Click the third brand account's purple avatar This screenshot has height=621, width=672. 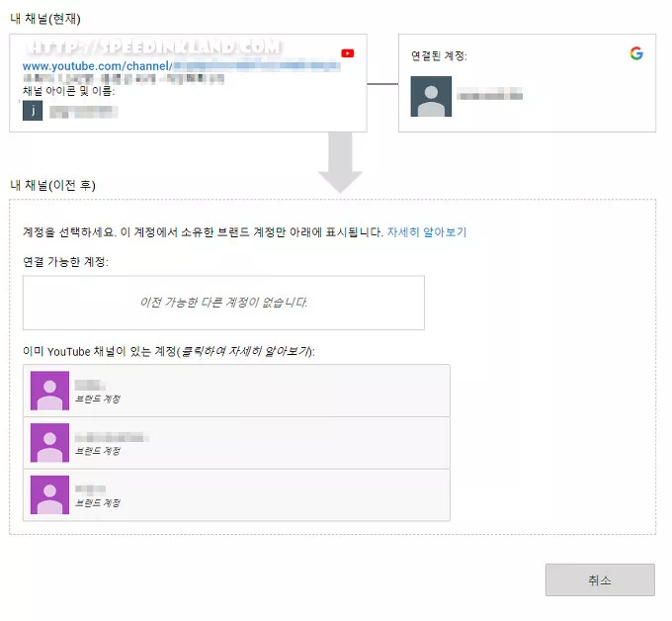coord(49,494)
